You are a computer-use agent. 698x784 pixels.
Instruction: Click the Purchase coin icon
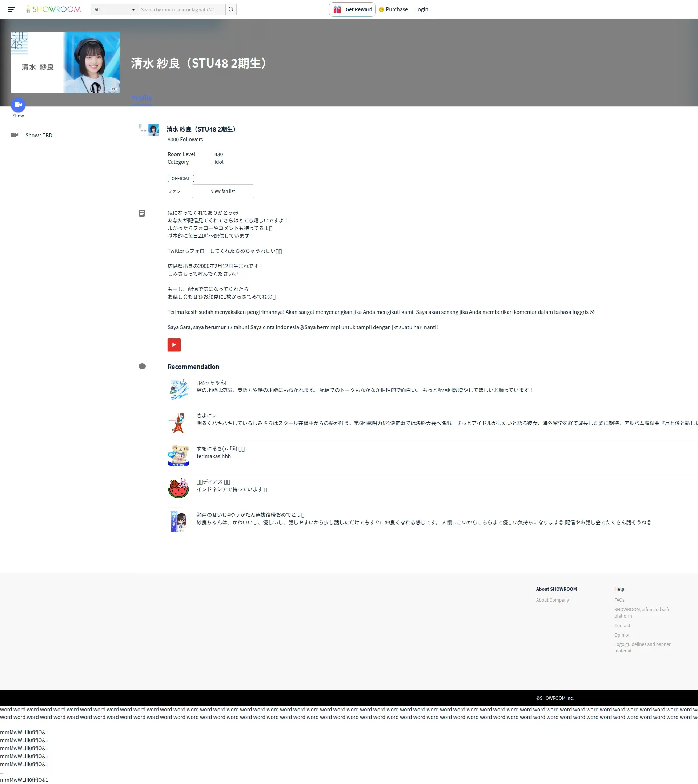tap(381, 9)
